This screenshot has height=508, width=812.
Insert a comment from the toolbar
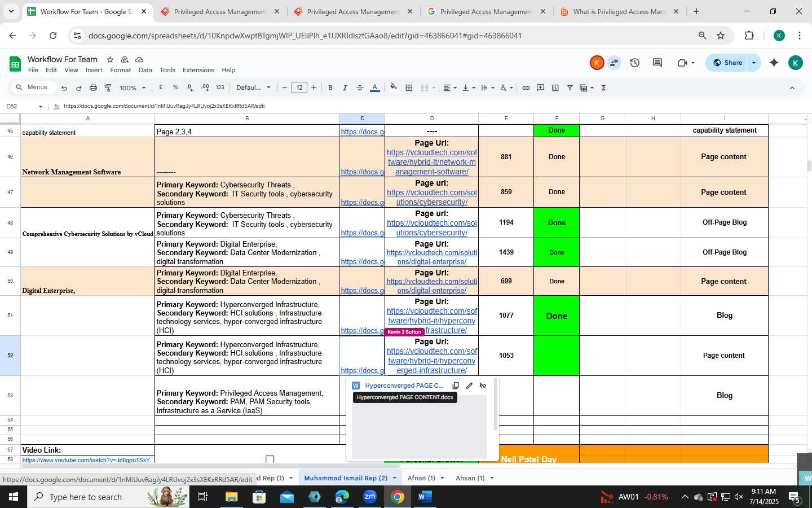[x=541, y=87]
